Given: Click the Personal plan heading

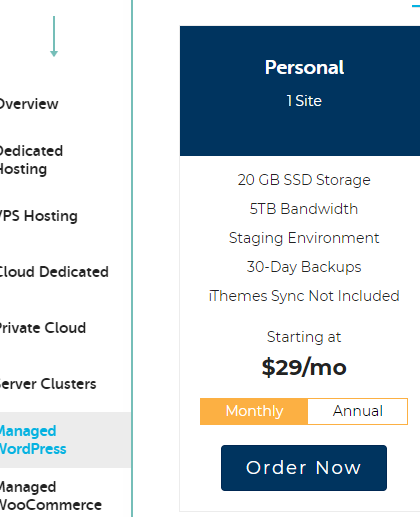Looking at the screenshot, I should pos(304,67).
